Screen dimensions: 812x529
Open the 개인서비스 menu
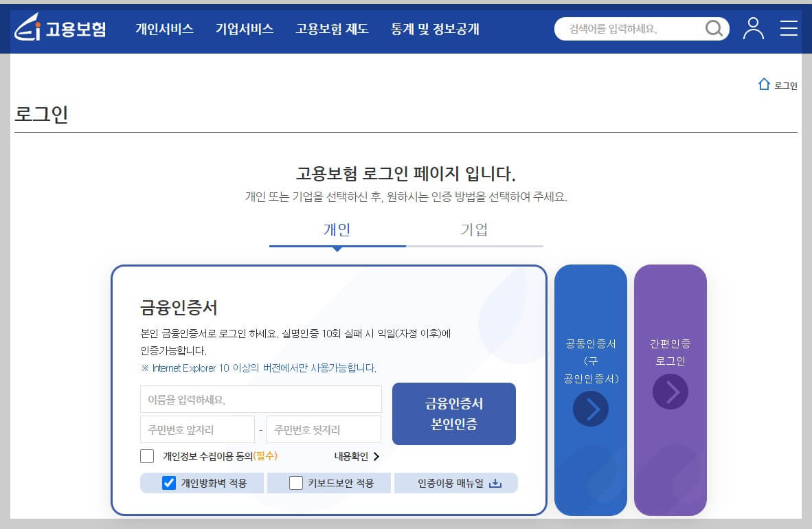click(165, 29)
